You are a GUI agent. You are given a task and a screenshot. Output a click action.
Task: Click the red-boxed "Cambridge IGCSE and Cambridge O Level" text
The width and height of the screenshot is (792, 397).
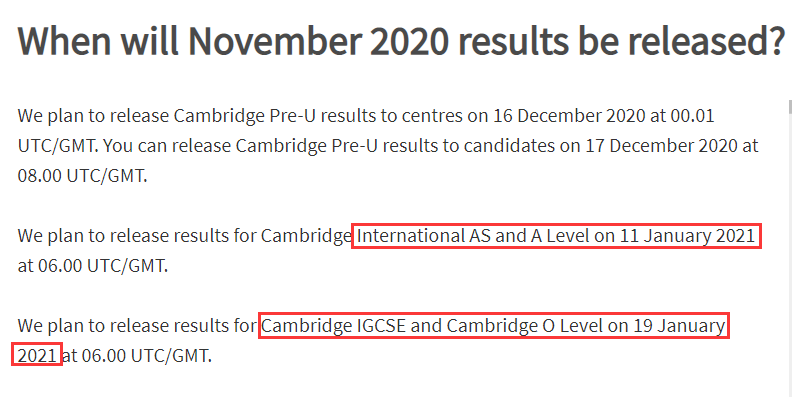432,326
